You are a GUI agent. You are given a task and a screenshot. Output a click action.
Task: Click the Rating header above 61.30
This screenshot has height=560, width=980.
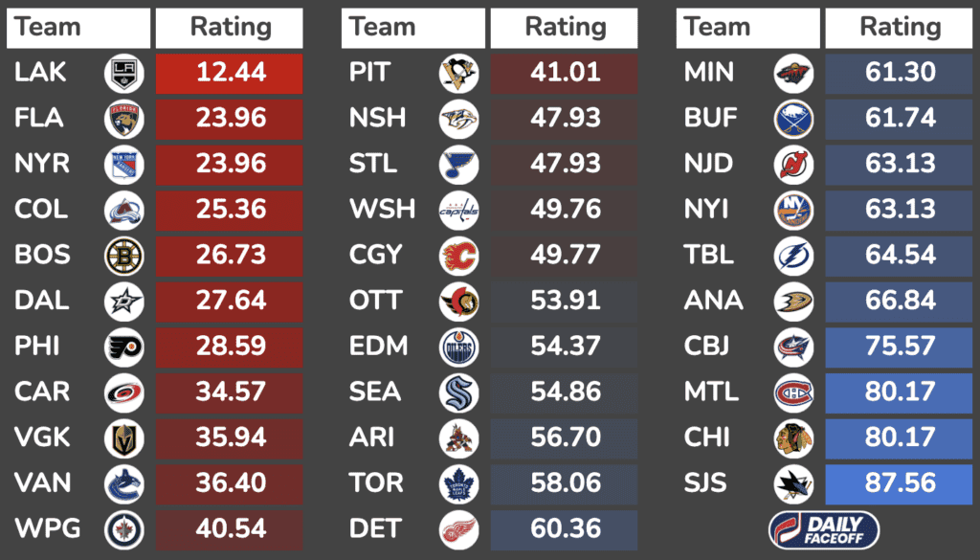[899, 28]
